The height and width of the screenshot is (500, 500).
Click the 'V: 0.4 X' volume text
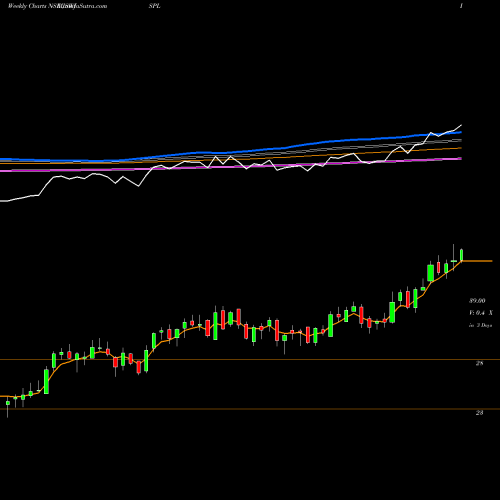click(481, 313)
